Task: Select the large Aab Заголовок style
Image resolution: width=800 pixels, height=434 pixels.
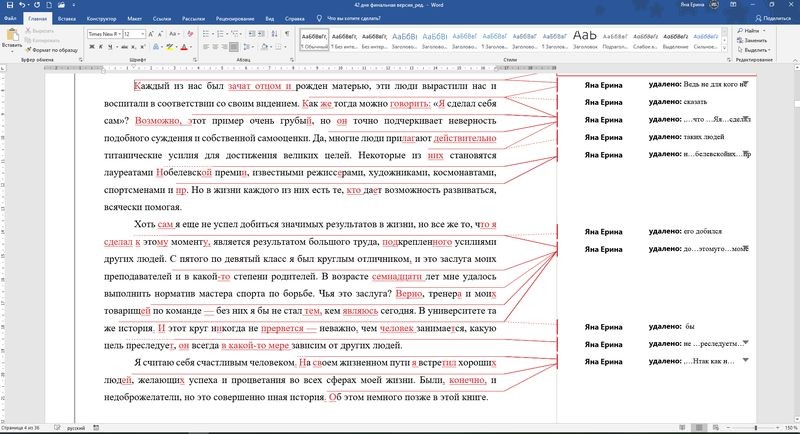Action: tap(585, 40)
